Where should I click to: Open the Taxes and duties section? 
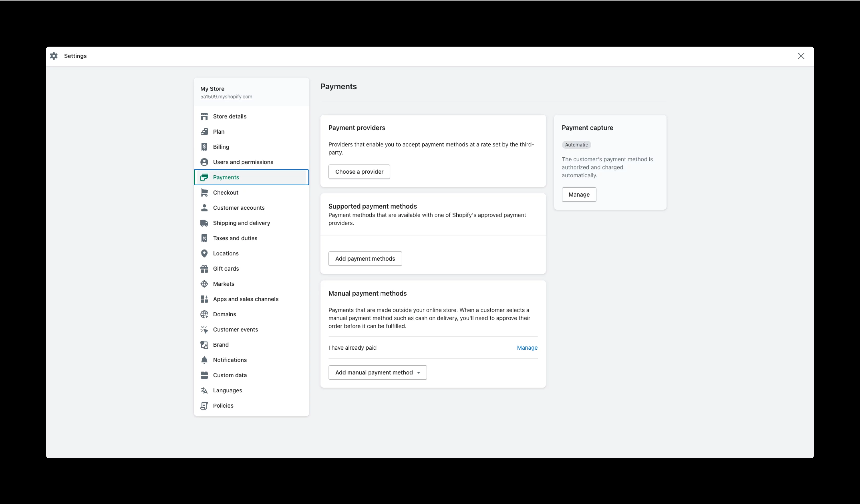[235, 238]
